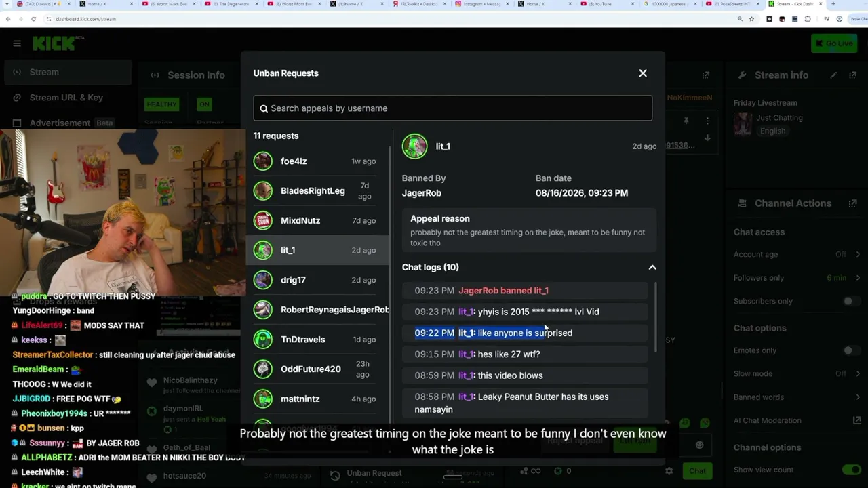Collapse the Chat logs (10) section
Screen dimensions: 868x488
652,268
